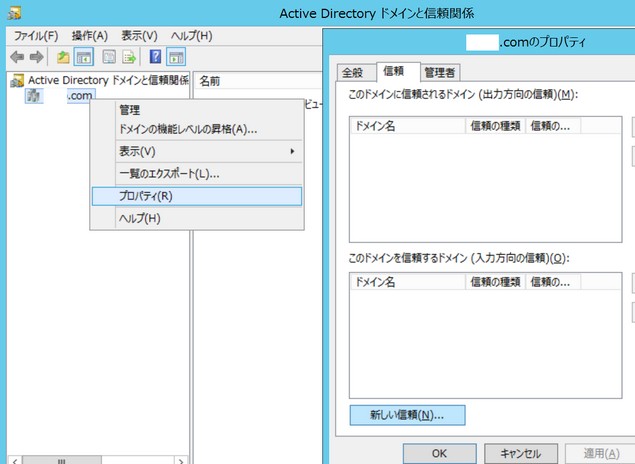The width and height of the screenshot is (635, 464).
Task: Expand the 表示(V) context submenu arrow
Action: click(292, 151)
